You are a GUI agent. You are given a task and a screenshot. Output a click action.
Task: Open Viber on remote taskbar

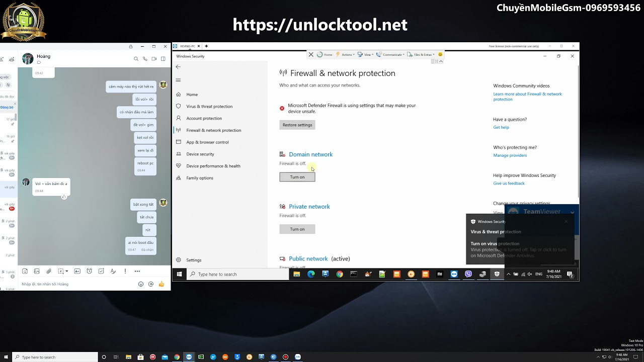468,274
